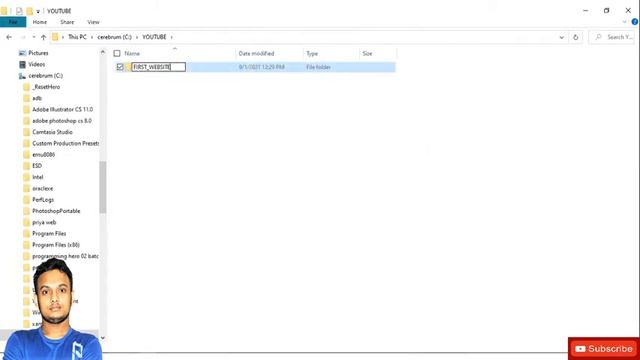This screenshot has width=640, height=360.
Task: Open the Intel folder in sidebar
Action: click(x=38, y=177)
